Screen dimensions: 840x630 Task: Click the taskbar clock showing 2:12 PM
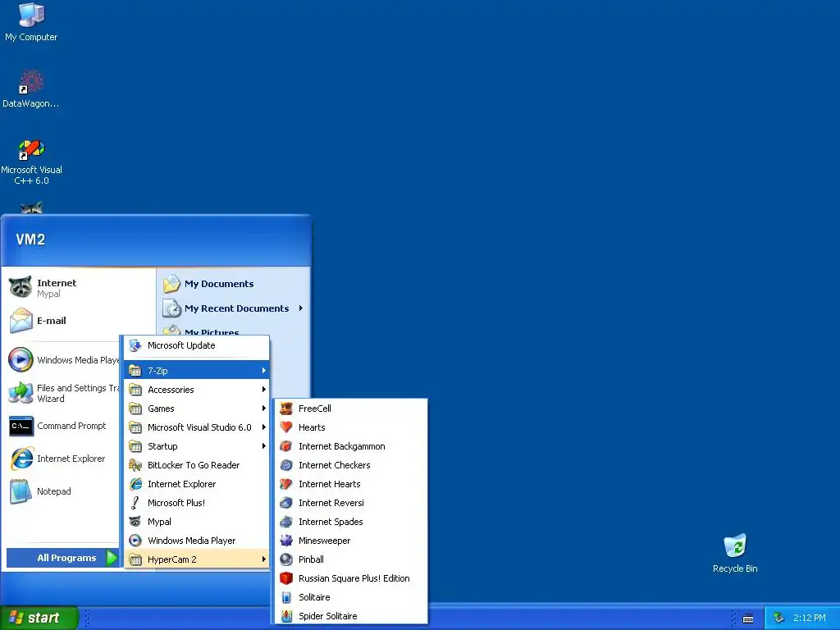pos(810,618)
